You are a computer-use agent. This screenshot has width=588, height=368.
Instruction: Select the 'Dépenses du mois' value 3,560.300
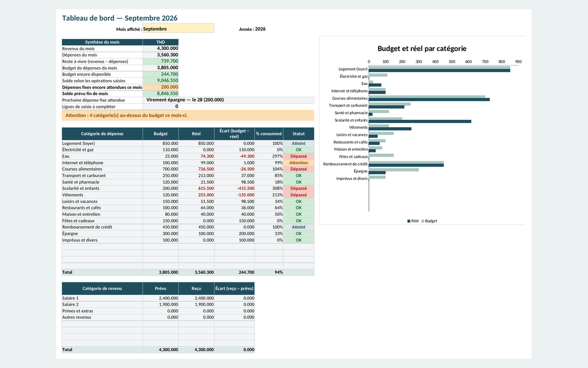click(161, 55)
